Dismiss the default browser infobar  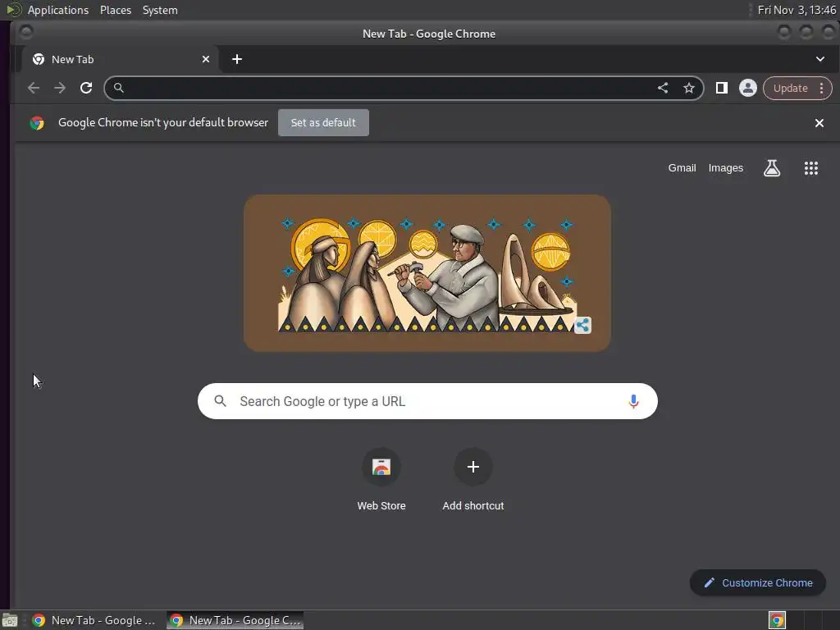click(819, 123)
